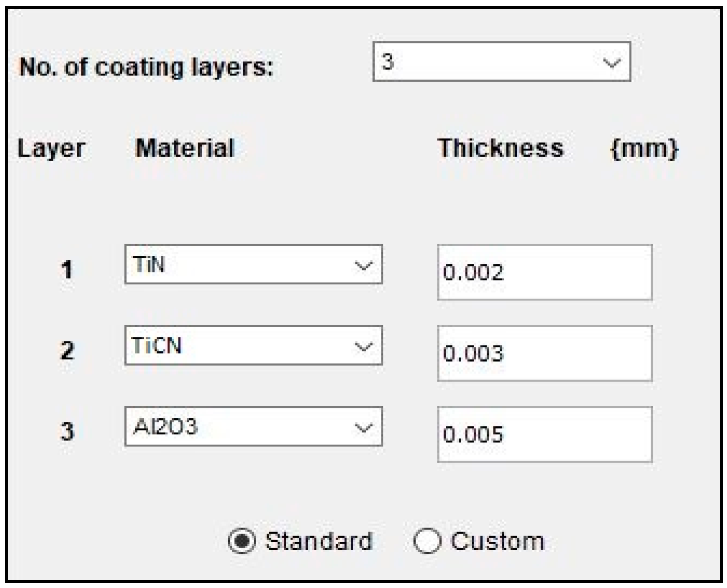
Task: Click the Material column header
Action: point(185,148)
